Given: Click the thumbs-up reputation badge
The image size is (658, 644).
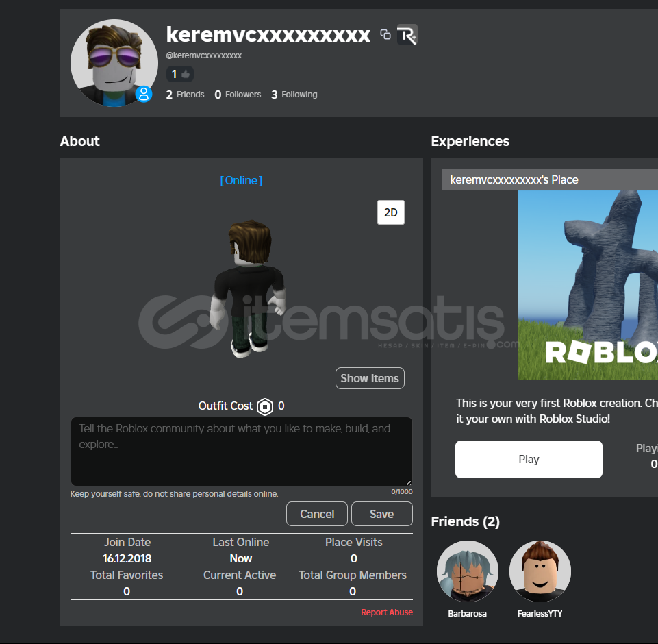Looking at the screenshot, I should [x=180, y=74].
